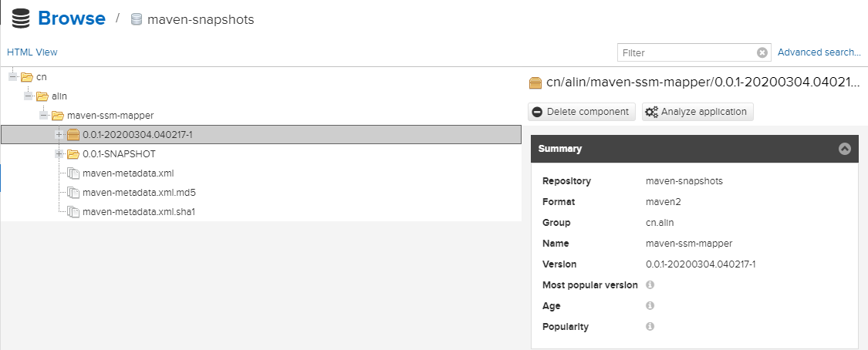Select the maven-metadata.xml.md5 file

point(133,193)
